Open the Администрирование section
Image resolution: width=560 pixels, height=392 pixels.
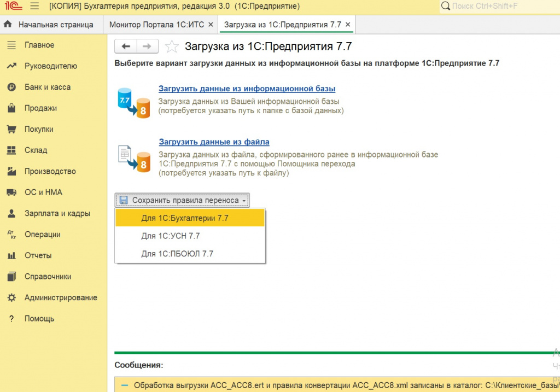pos(61,297)
